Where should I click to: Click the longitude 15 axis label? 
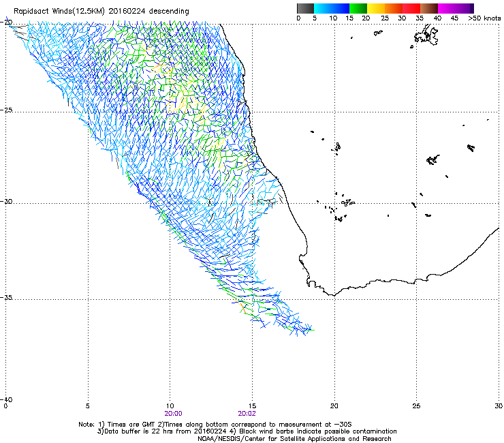(x=252, y=406)
